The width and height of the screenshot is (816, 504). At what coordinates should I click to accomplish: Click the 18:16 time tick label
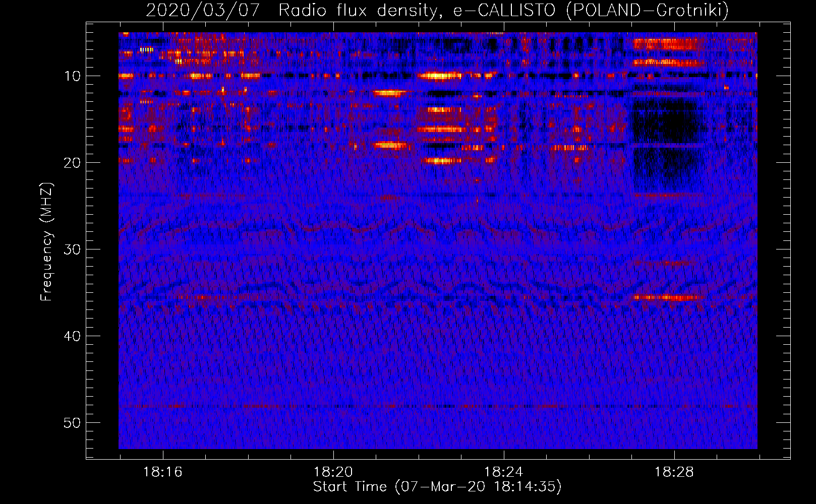coord(162,472)
